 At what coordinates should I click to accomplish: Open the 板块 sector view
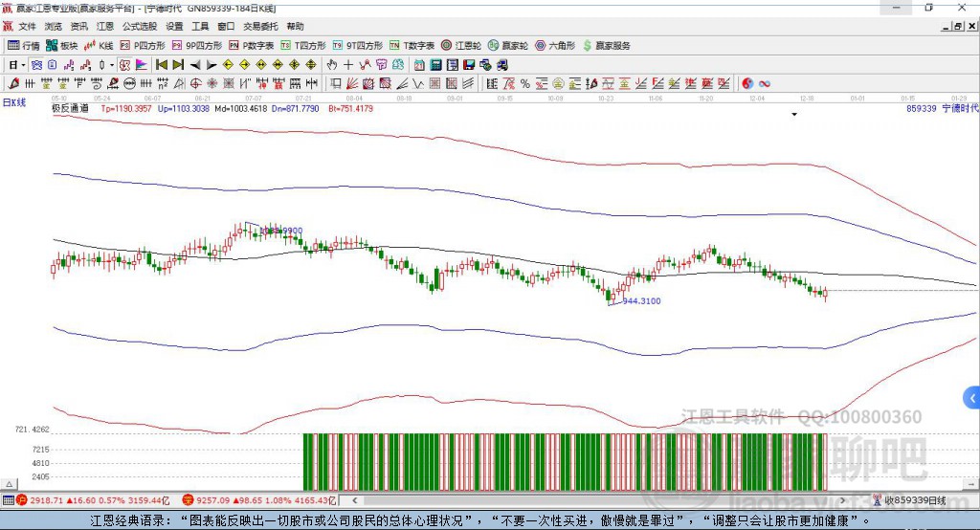click(x=61, y=46)
